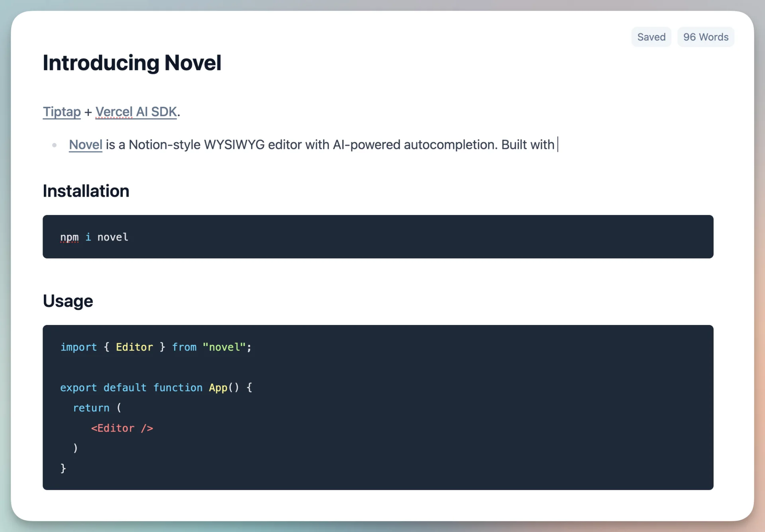Screen dimensions: 765x532
Task: Click after 'Built with' text
Action: point(557,145)
